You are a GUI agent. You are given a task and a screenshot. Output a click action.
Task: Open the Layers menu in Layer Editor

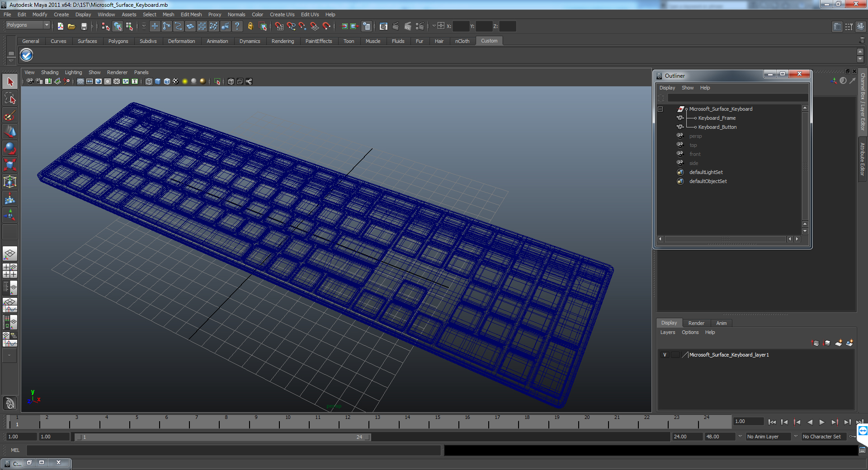pos(668,332)
